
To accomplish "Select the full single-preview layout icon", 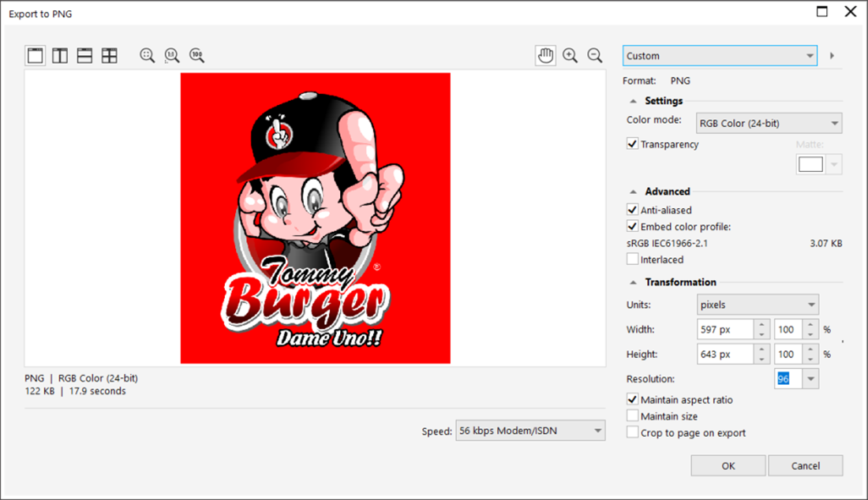I will click(x=35, y=55).
